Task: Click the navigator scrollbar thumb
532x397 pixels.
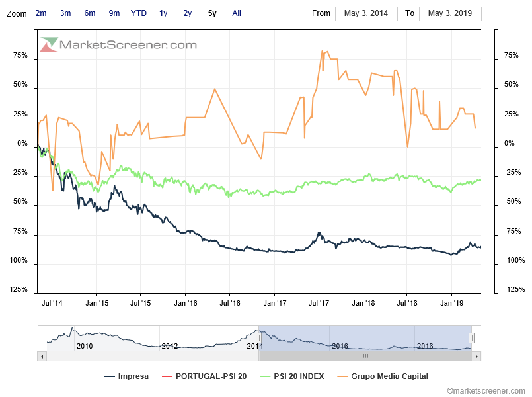Action: tap(365, 356)
